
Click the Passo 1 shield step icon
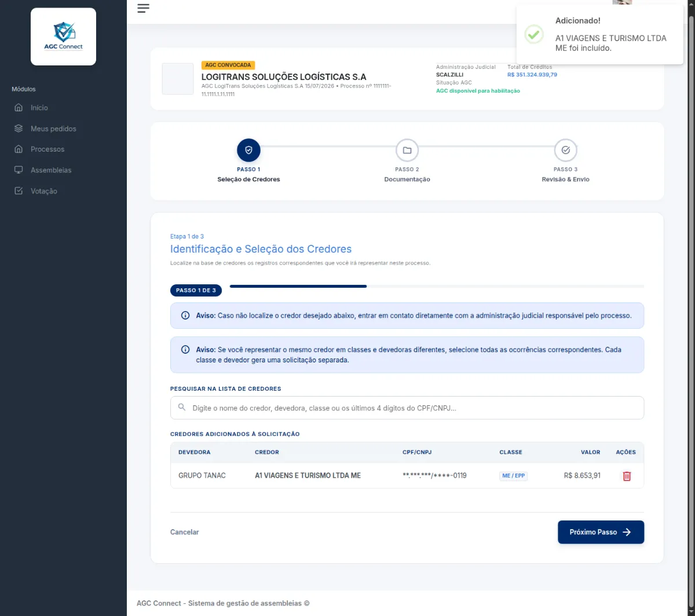coord(248,150)
